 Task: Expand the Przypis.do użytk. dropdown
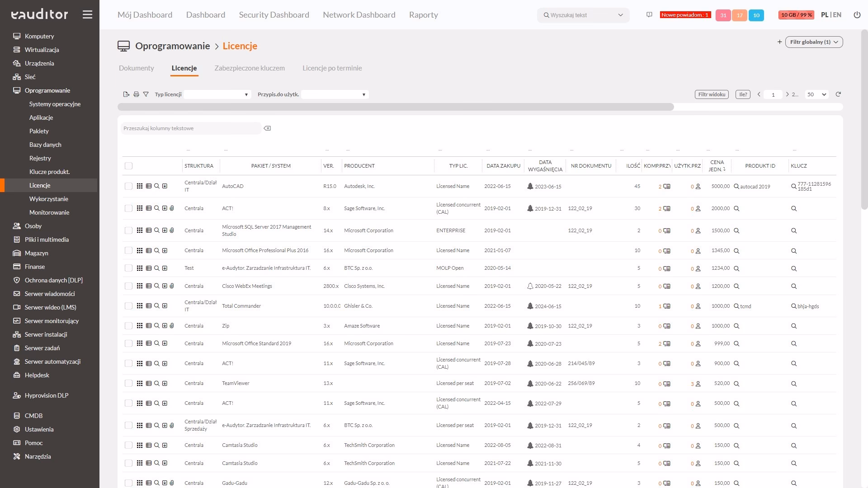click(x=335, y=94)
